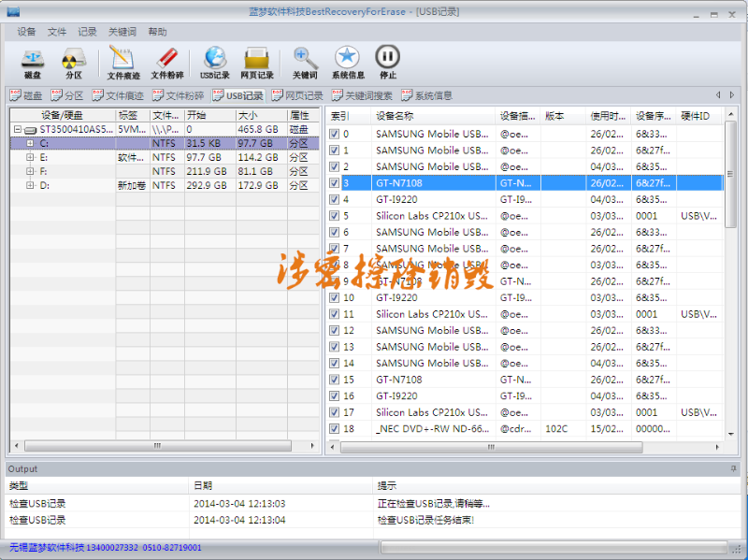
Task: Uncheck the NEC DVD+-RW row 18 checkbox
Action: point(336,429)
